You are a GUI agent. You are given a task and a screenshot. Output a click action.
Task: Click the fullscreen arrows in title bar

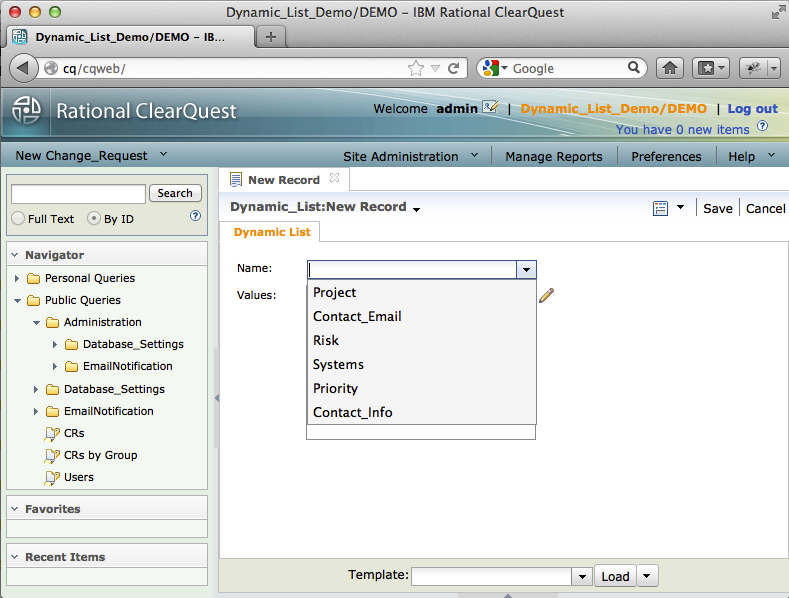point(778,13)
